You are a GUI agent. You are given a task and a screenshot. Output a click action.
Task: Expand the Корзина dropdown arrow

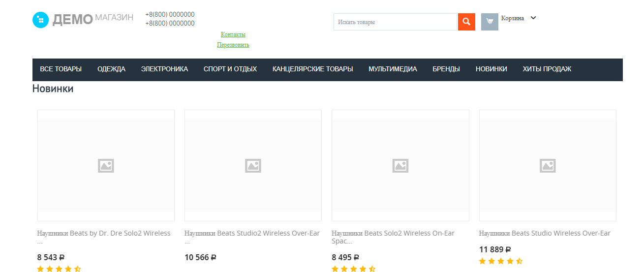pos(533,18)
